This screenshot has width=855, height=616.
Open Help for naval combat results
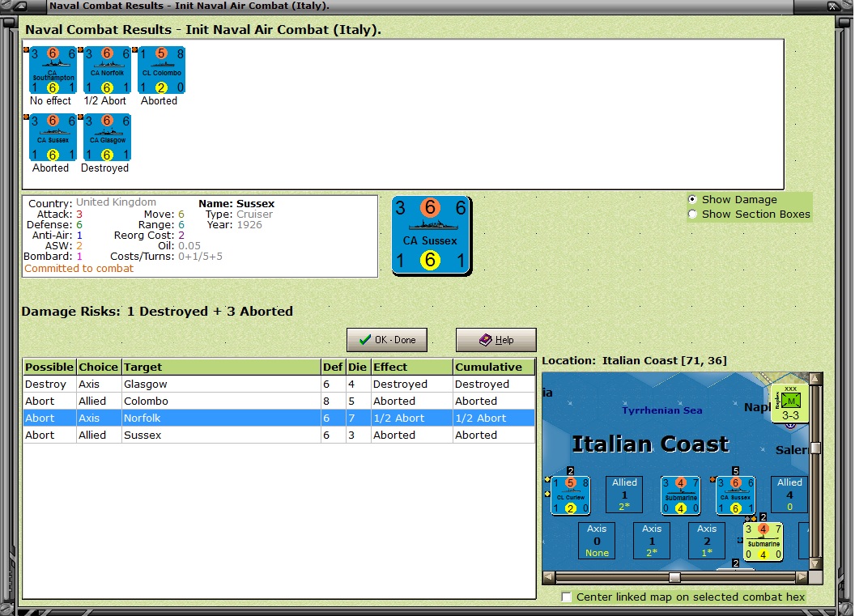(x=496, y=340)
